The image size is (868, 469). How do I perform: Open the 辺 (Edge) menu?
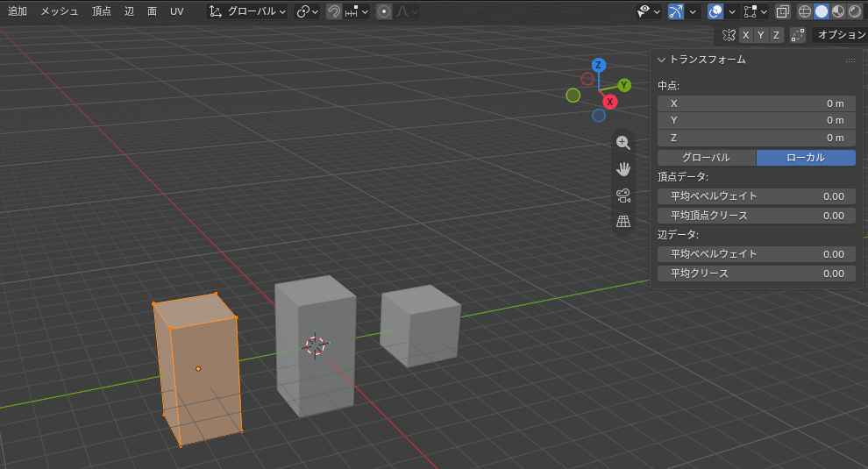(x=129, y=11)
